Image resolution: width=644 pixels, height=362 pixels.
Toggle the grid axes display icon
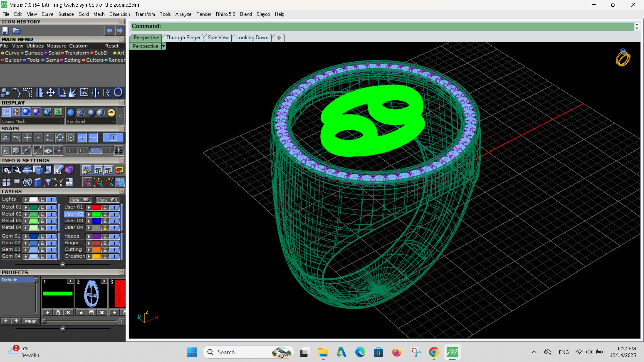(x=6, y=112)
